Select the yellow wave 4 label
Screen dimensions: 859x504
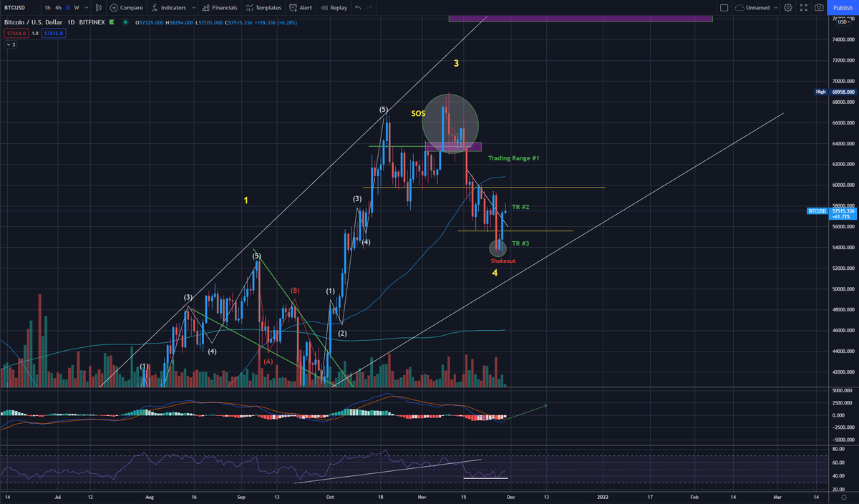click(x=495, y=273)
